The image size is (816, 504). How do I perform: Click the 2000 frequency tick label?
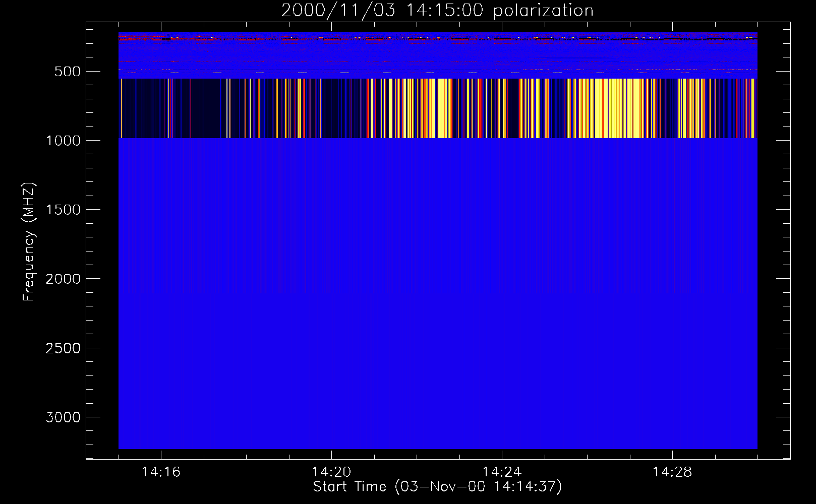[x=63, y=279]
